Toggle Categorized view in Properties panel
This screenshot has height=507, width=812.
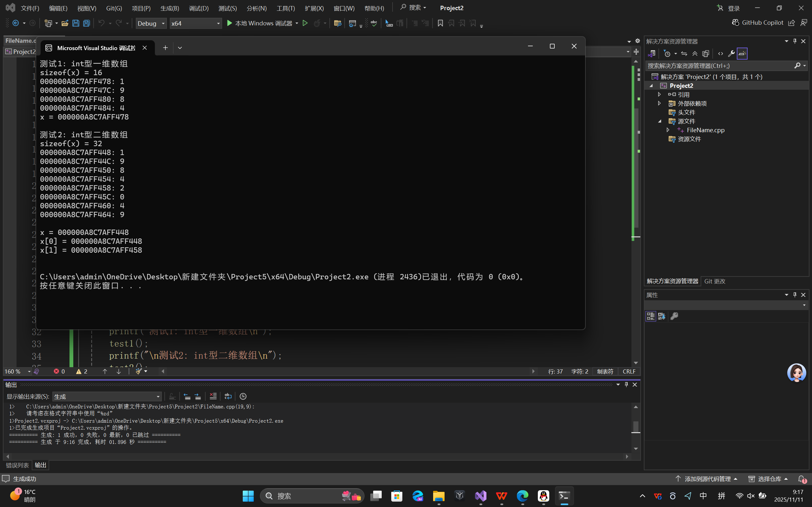pyautogui.click(x=650, y=316)
